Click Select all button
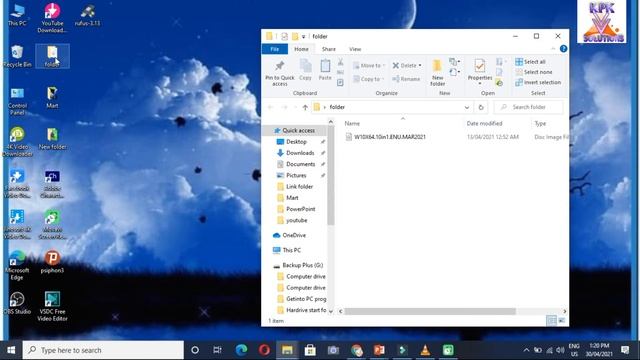The height and width of the screenshot is (360, 640). 531,62
